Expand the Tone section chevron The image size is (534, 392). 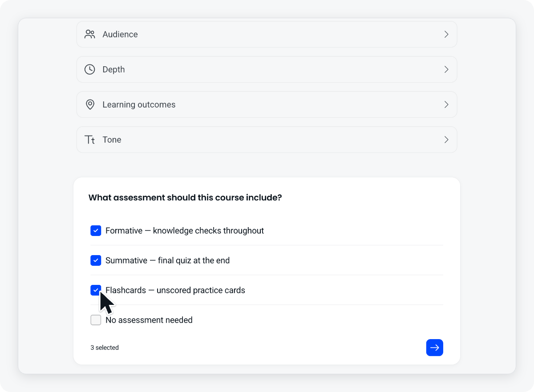tap(446, 140)
